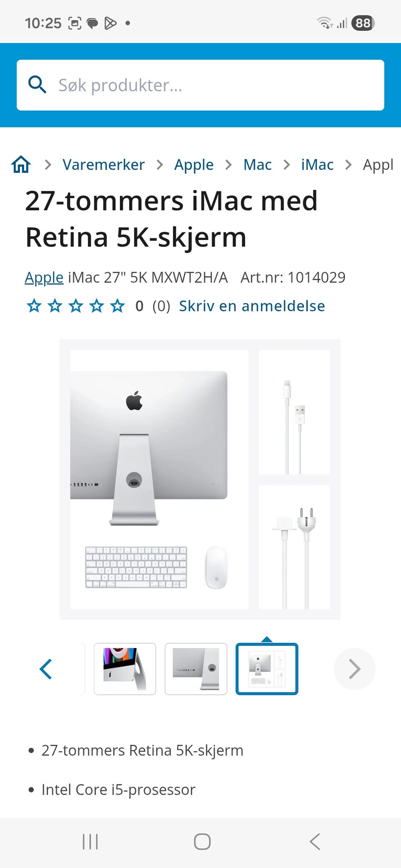Open the Mac breadcrumb category
This screenshot has width=401, height=868.
257,165
